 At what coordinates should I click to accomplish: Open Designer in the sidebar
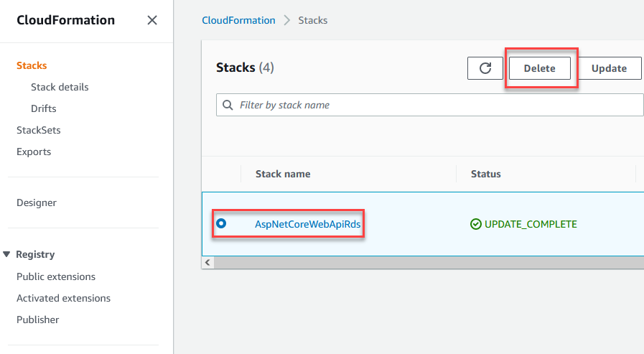37,203
